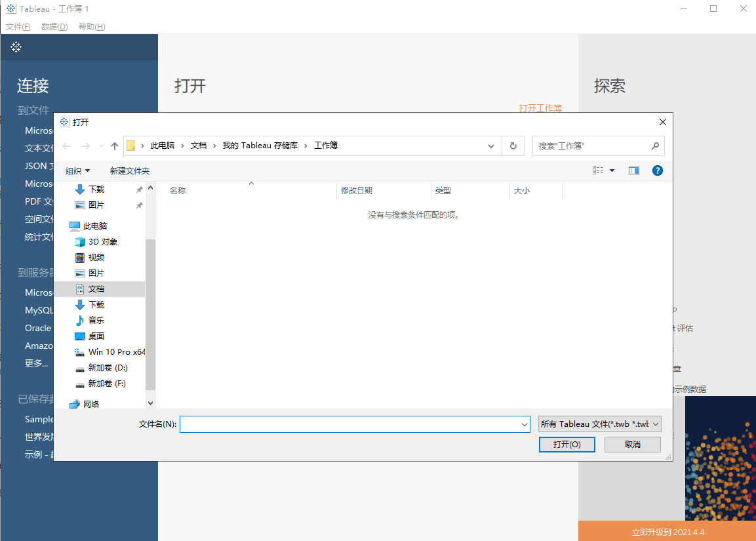
Task: Toggle the preview pane icon
Action: [633, 170]
